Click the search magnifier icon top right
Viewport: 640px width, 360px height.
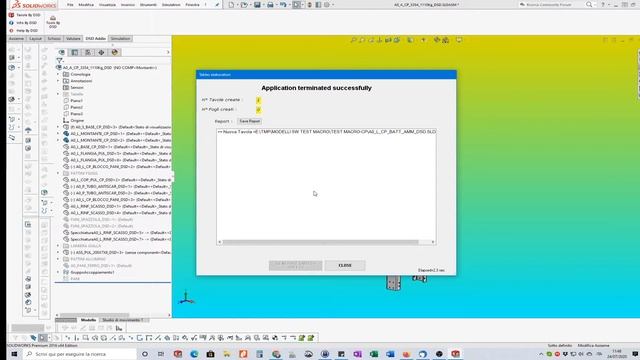click(589, 4)
